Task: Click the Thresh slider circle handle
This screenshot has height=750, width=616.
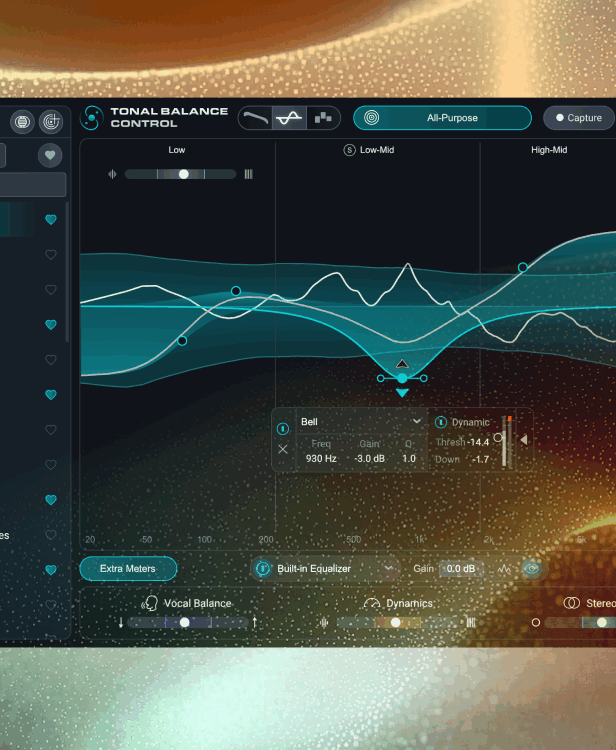Action: tap(498, 437)
